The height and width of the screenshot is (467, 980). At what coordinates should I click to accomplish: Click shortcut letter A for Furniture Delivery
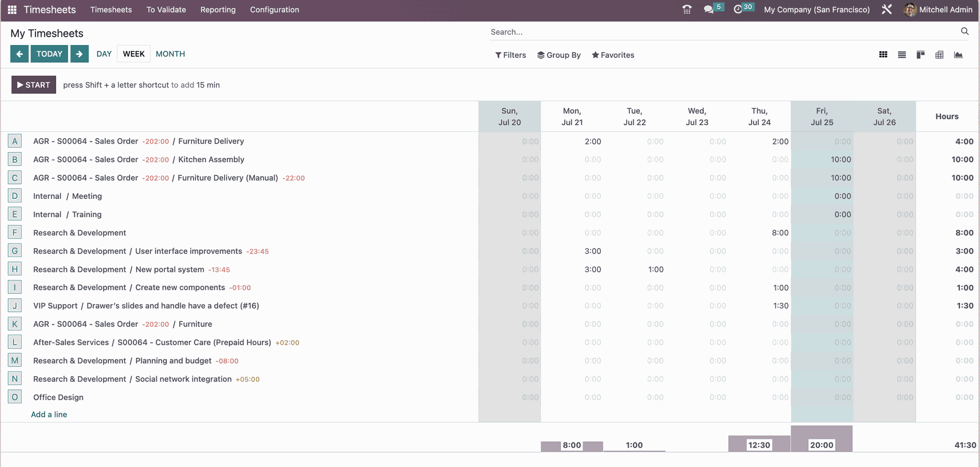15,141
